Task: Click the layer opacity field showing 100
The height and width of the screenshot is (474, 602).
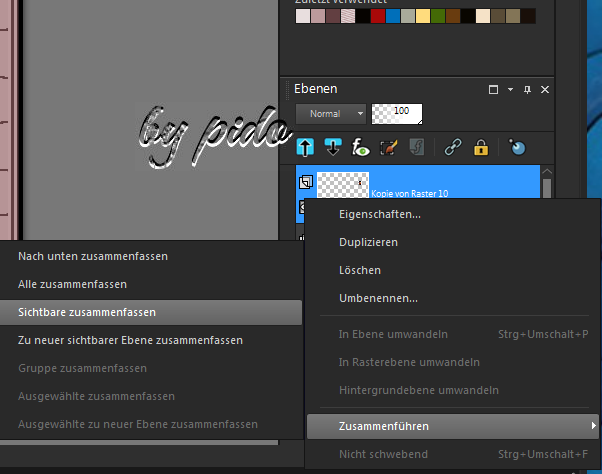Action: click(397, 114)
